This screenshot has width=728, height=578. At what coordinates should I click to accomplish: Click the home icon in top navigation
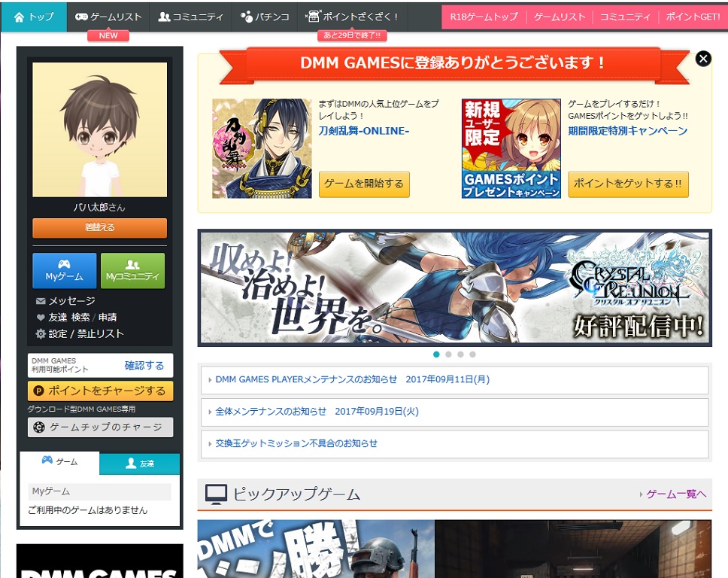tap(19, 17)
